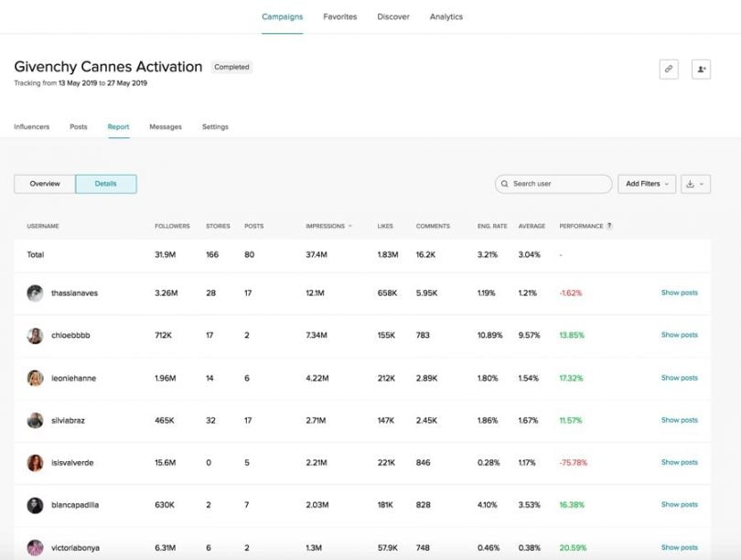Open the Favorites tab
Screen dimensions: 741x560
[x=339, y=17]
